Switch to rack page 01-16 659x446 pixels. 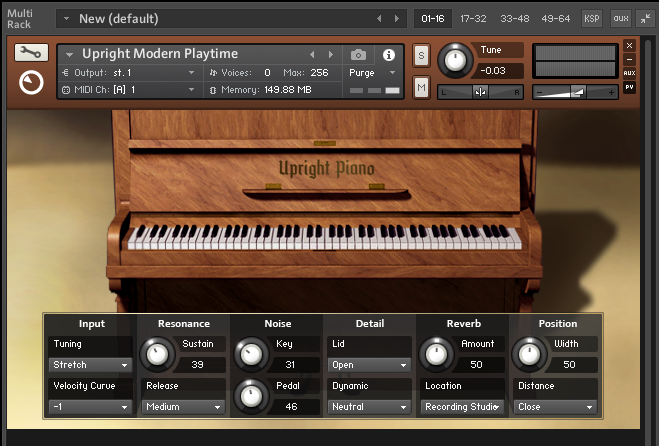tap(432, 18)
